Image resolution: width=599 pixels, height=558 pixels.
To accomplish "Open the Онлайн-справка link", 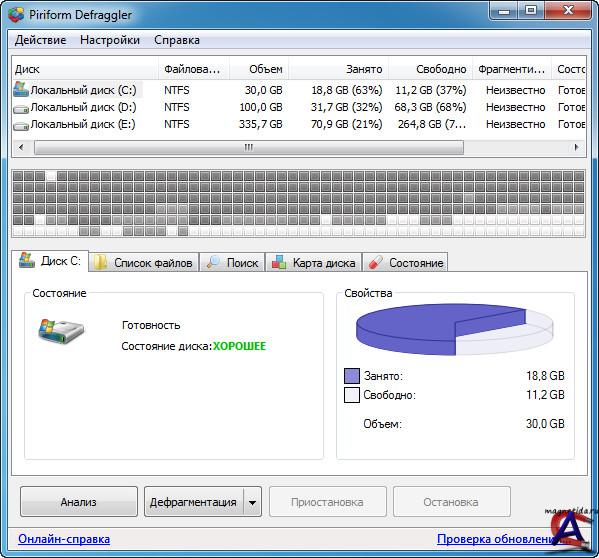I will (x=64, y=539).
